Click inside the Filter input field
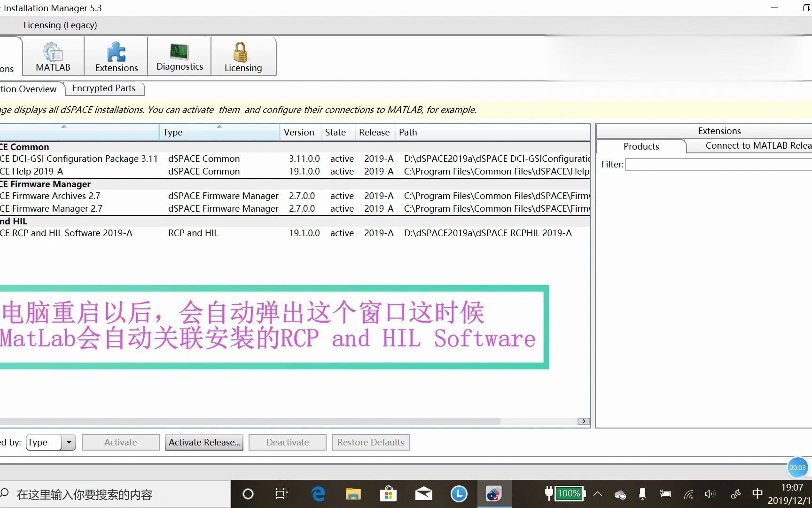This screenshot has height=508, width=812. tap(718, 164)
